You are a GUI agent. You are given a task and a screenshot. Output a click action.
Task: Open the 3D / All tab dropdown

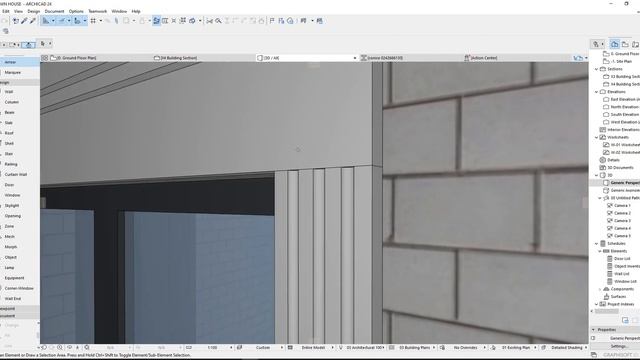[x=354, y=58]
